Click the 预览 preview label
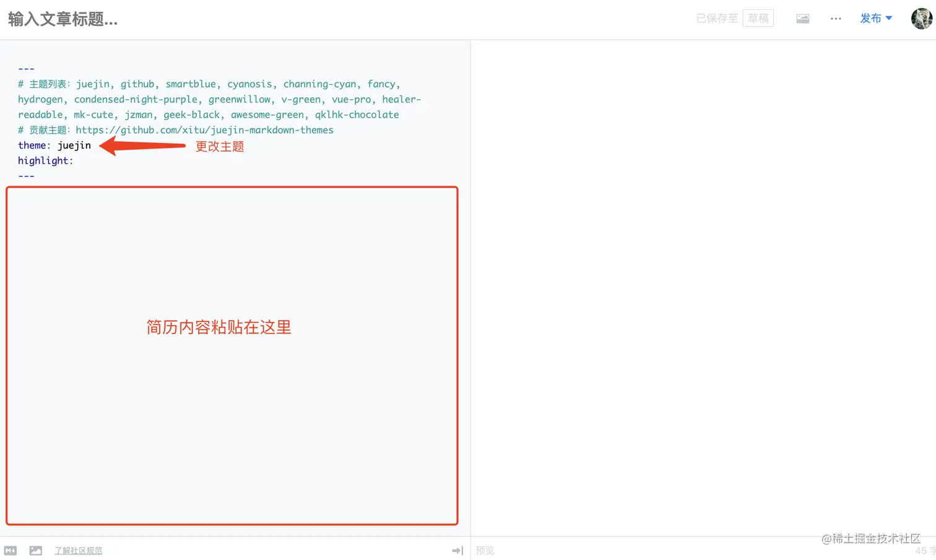Viewport: 936px width, 560px height. pos(485,550)
